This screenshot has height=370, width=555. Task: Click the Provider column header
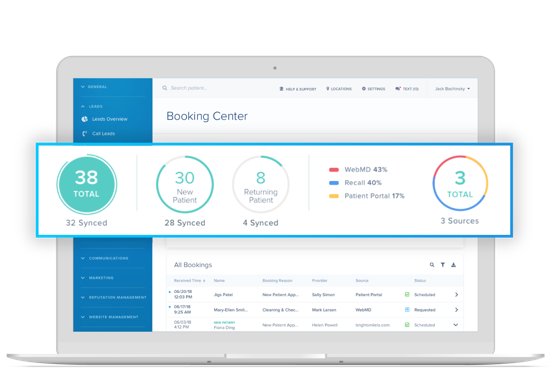tap(319, 280)
